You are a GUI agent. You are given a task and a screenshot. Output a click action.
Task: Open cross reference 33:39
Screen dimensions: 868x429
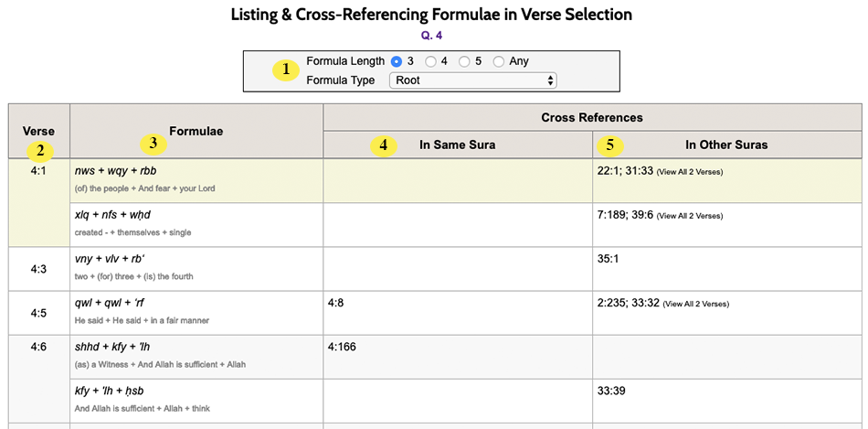[x=611, y=391]
